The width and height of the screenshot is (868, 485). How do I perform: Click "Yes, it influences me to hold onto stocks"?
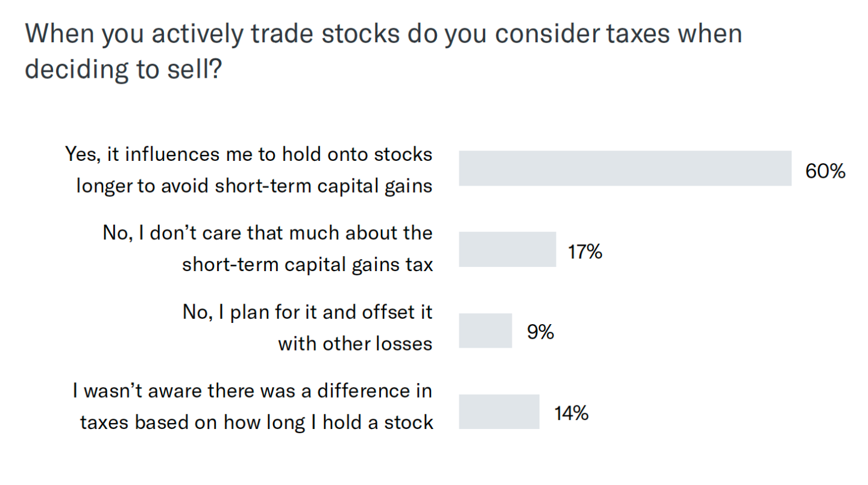pos(248,155)
